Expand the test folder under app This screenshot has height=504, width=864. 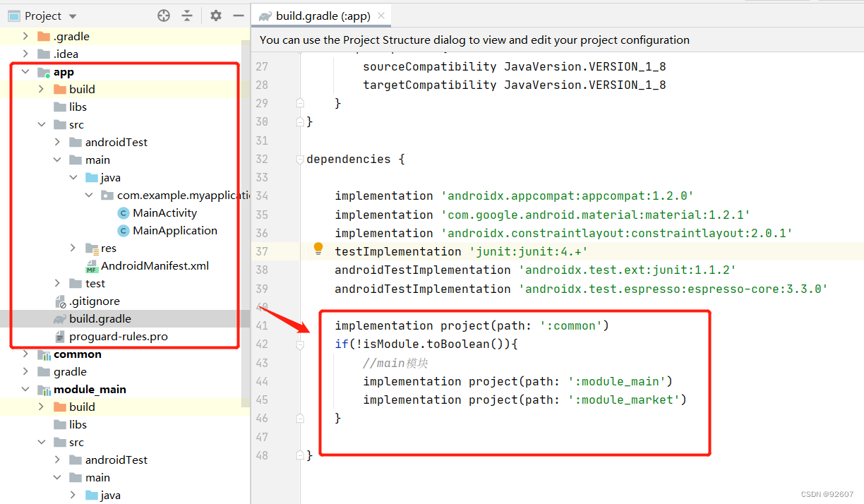[57, 283]
